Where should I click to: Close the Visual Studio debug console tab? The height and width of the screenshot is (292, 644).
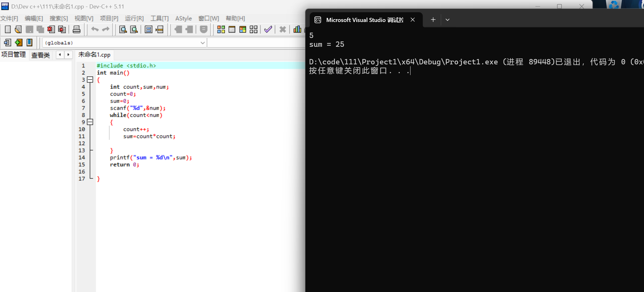pyautogui.click(x=413, y=20)
